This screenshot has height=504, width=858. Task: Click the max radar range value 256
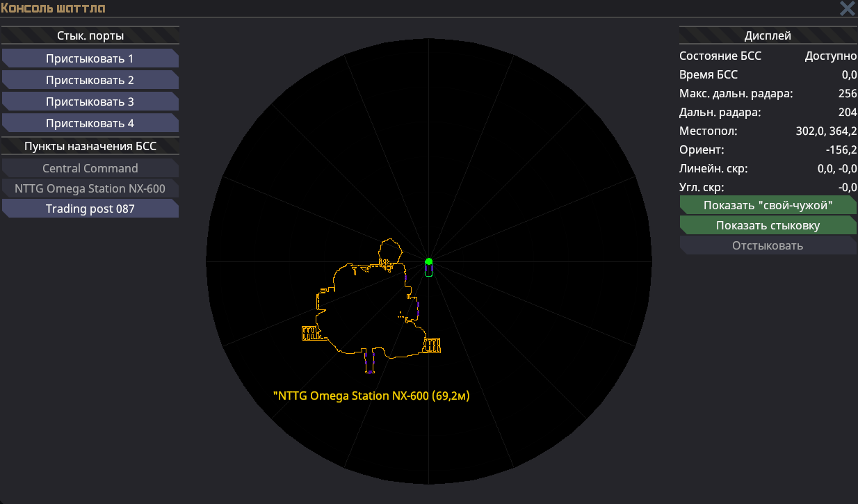coord(848,93)
